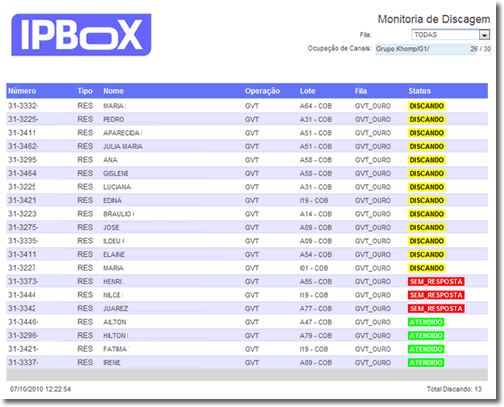Select the I19 - COB lot for EDINA
The height and width of the screenshot is (407, 504).
tap(314, 201)
